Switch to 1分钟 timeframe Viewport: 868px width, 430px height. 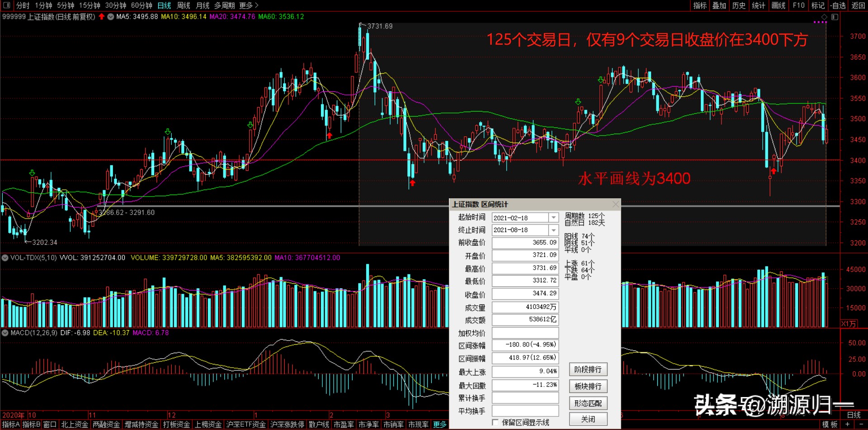tap(43, 5)
